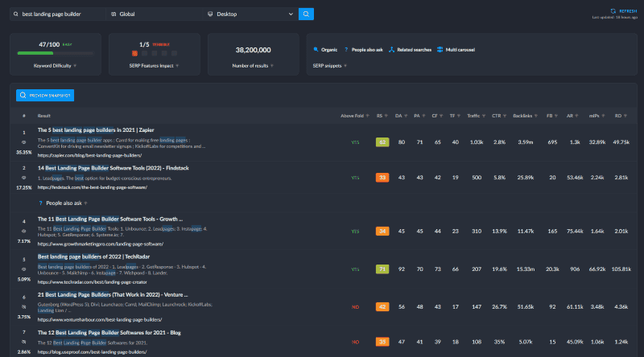
Task: Sort by the Traffic column header
Action: tap(476, 116)
